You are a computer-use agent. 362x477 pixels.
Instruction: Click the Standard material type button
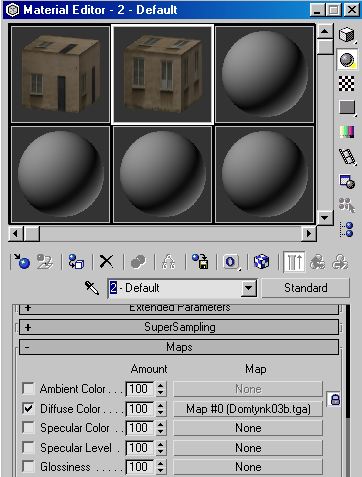306,288
